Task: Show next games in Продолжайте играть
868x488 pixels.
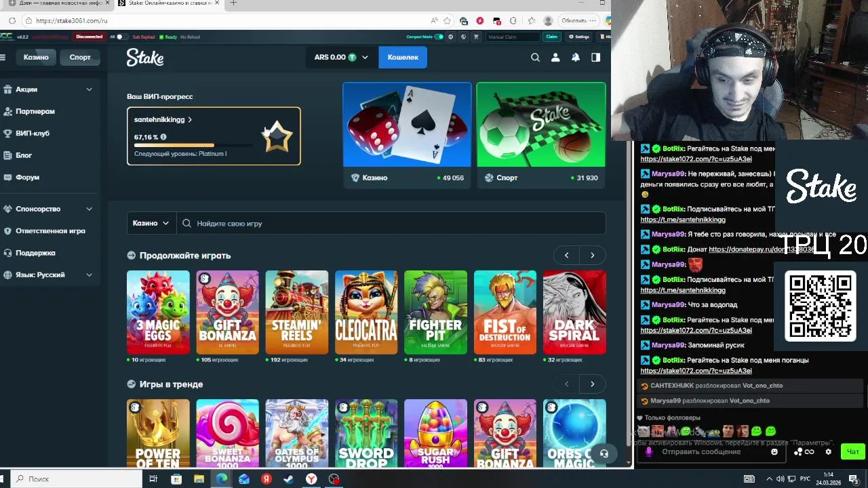Action: pyautogui.click(x=593, y=256)
